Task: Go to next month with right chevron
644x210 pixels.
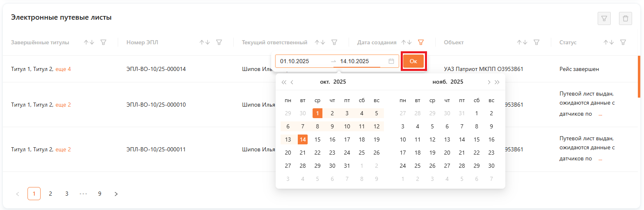Action: point(489,82)
